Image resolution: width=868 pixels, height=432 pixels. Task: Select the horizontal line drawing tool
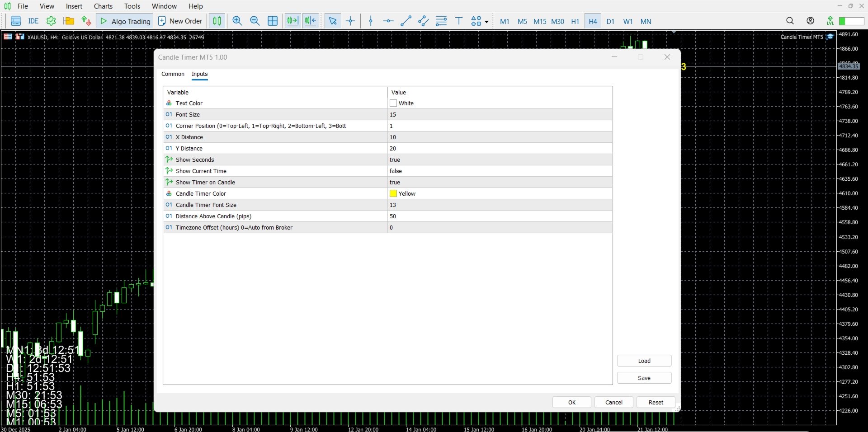[388, 21]
